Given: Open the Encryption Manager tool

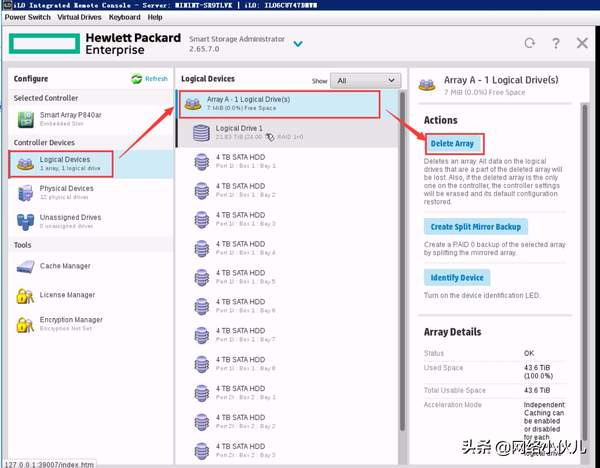Looking at the screenshot, I should tap(24, 324).
